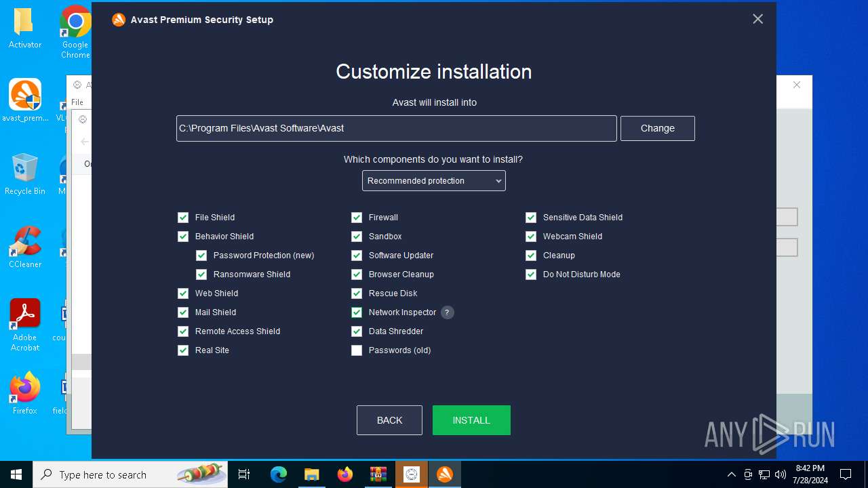
Task: Launch Microsoft Edge from taskbar
Action: [279, 474]
